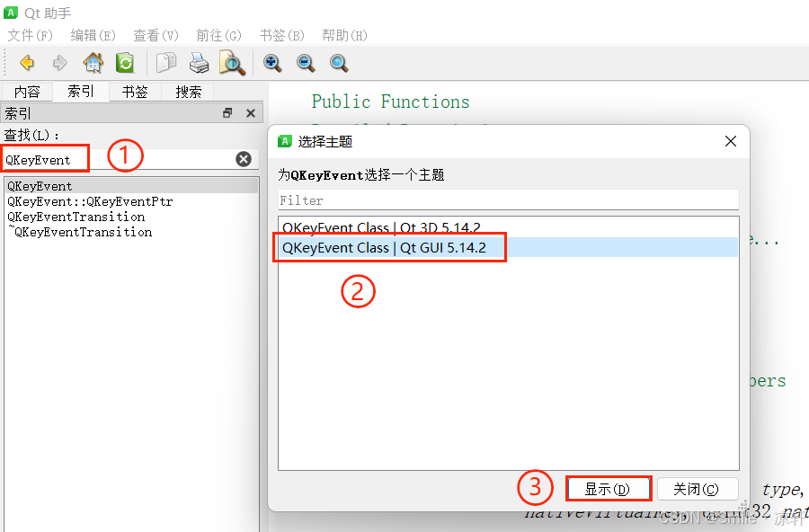Open the 文件(F) menu
Image resolution: width=809 pixels, height=532 pixels.
pos(30,35)
